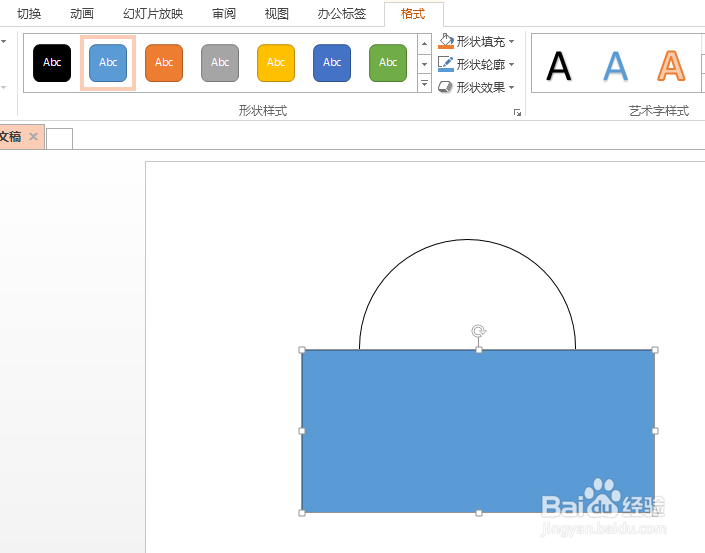Viewport: 705px width, 553px height.
Task: Close the 文稿 document tab
Action: coord(33,136)
